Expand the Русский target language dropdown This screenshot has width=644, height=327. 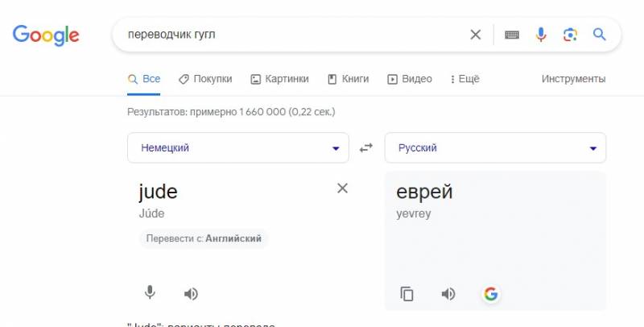click(x=495, y=148)
